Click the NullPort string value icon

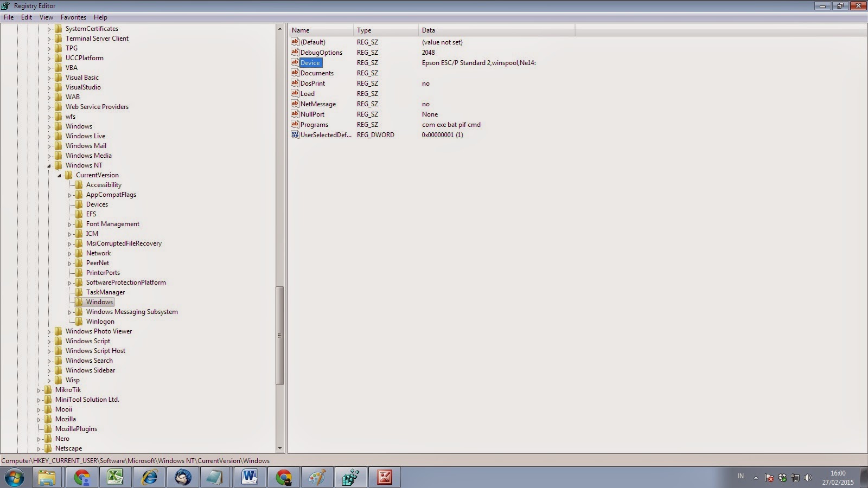click(295, 114)
